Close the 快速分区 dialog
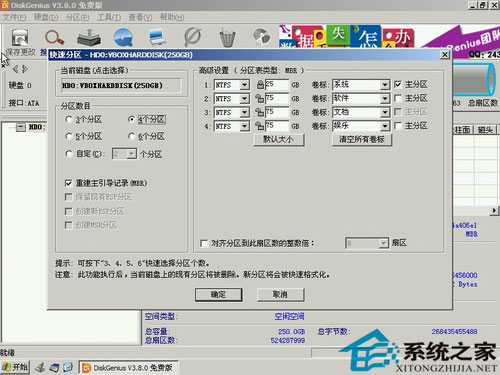The width and height of the screenshot is (500, 375). [445, 55]
